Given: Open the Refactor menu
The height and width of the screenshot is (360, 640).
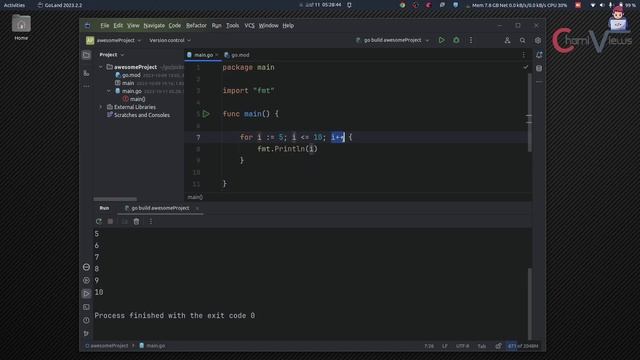Looking at the screenshot, I should (x=196, y=25).
